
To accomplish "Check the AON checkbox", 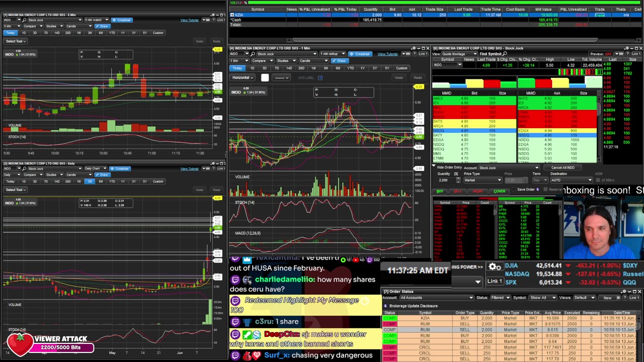I will (599, 180).
